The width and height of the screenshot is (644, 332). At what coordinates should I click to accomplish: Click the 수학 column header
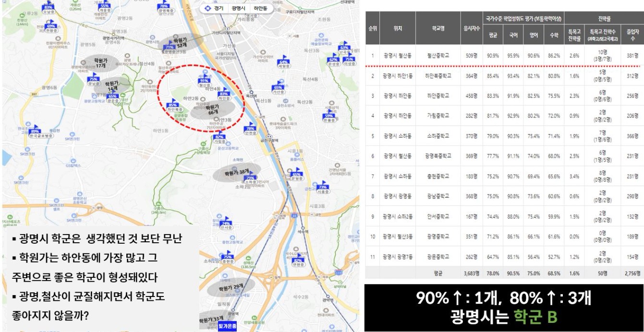554,35
